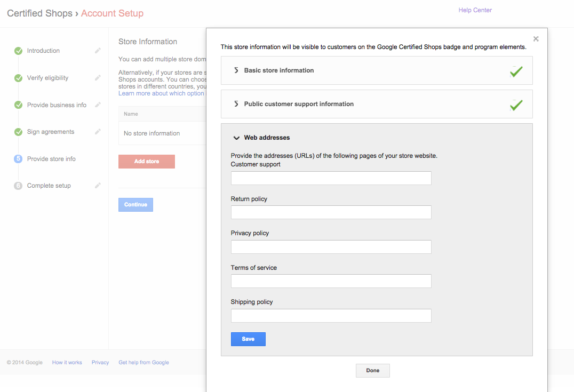Image resolution: width=574 pixels, height=392 pixels.
Task: Click the checkmark on Public customer support information
Action: 516,105
